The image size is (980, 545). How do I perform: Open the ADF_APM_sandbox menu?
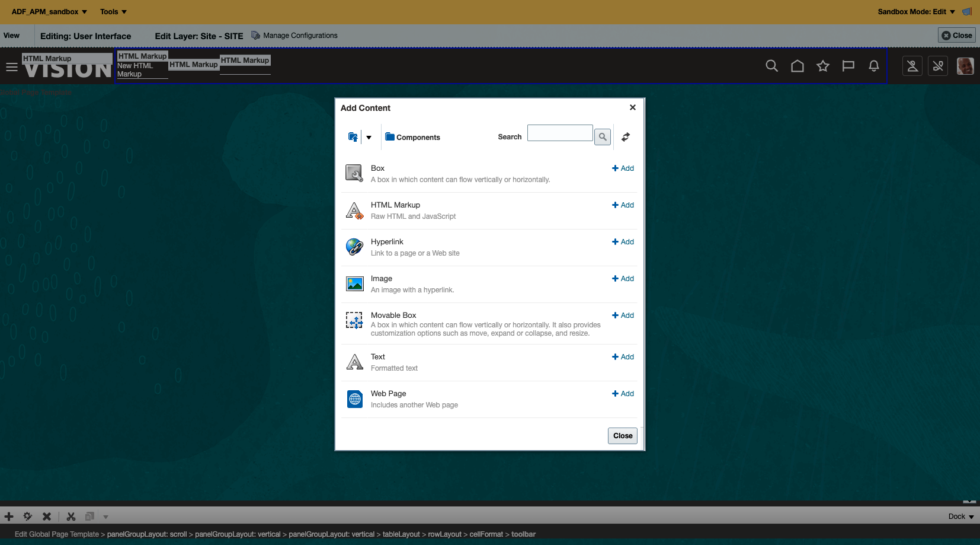point(49,11)
